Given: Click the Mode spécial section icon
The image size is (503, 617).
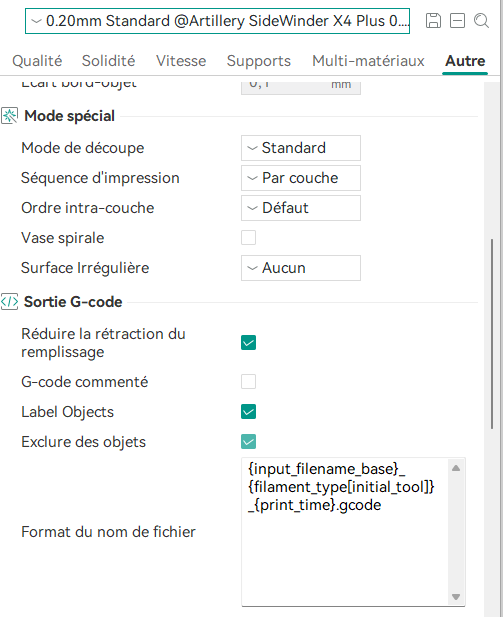Looking at the screenshot, I should tap(9, 116).
